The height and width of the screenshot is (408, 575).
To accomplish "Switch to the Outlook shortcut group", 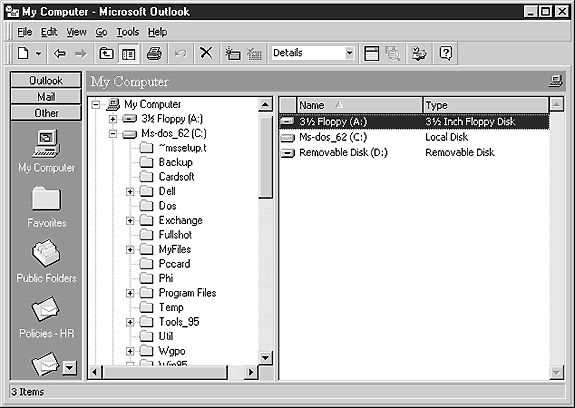I will point(46,80).
